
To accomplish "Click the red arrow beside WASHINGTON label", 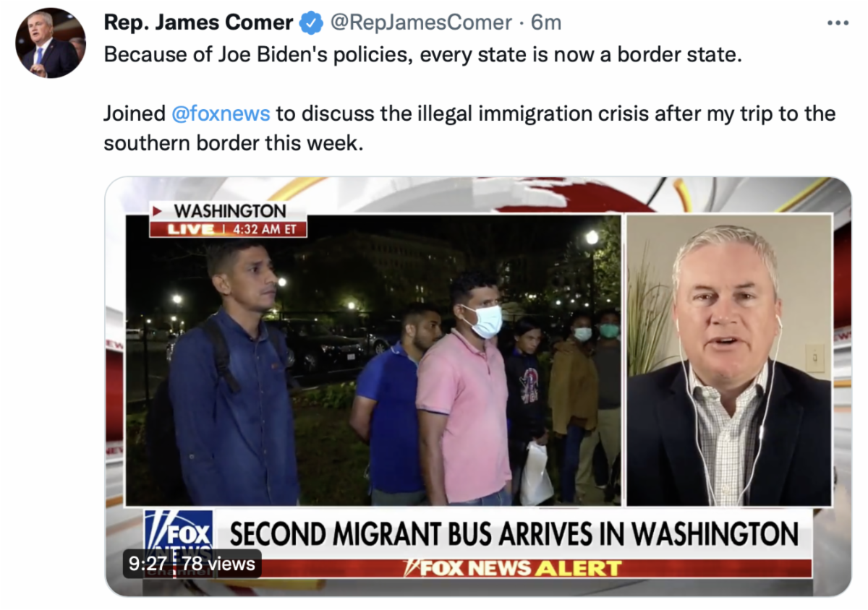I will coord(157,212).
